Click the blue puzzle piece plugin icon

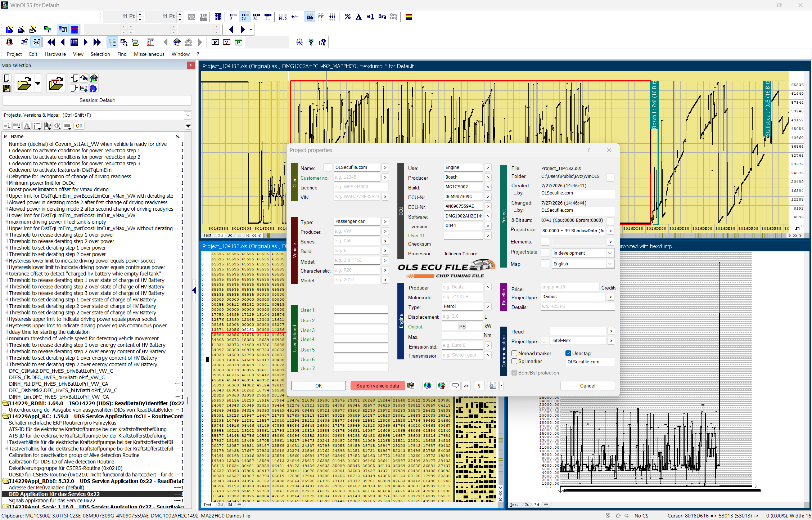point(94,88)
